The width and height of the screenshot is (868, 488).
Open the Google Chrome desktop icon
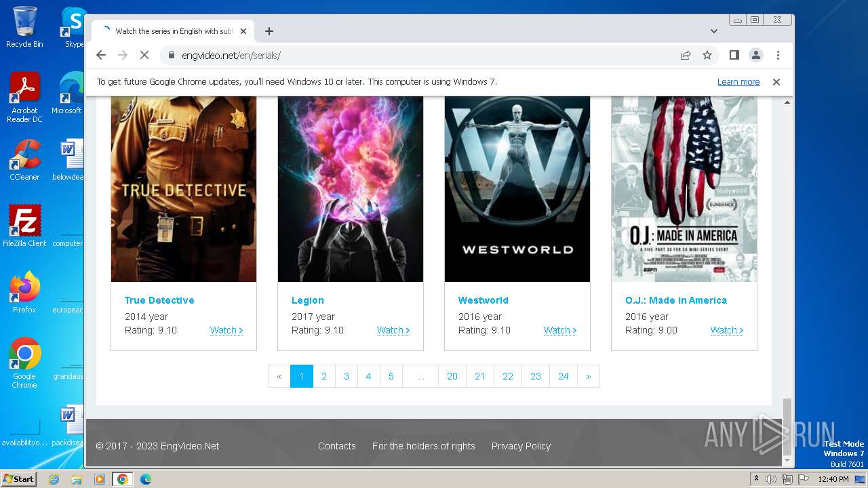[24, 363]
